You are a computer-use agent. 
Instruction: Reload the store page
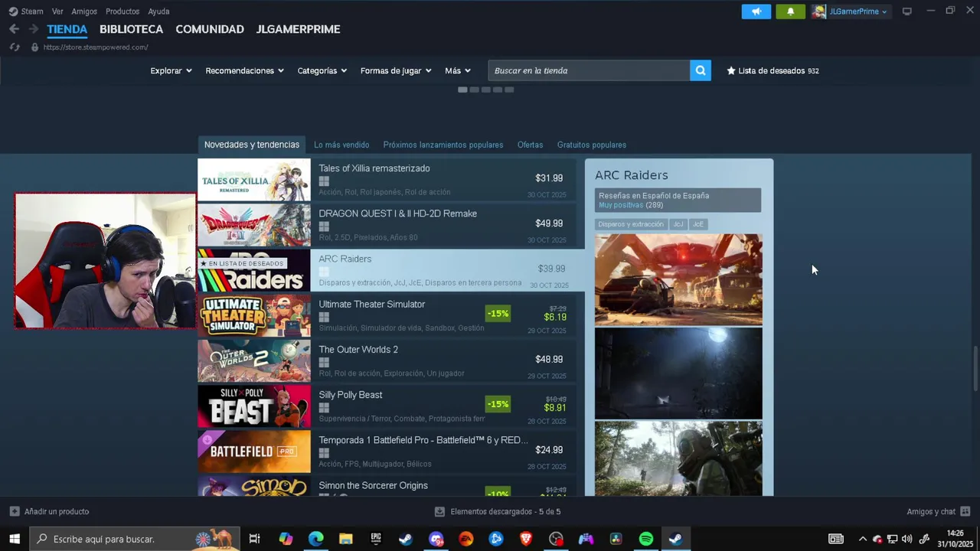(x=14, y=47)
